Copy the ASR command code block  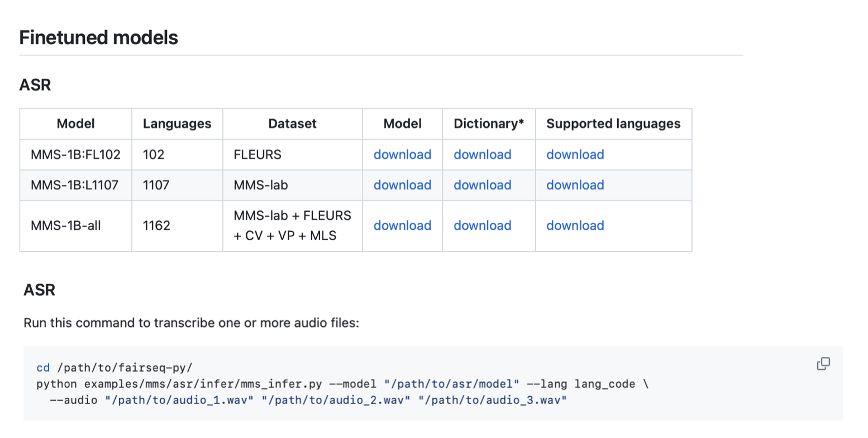point(823,364)
